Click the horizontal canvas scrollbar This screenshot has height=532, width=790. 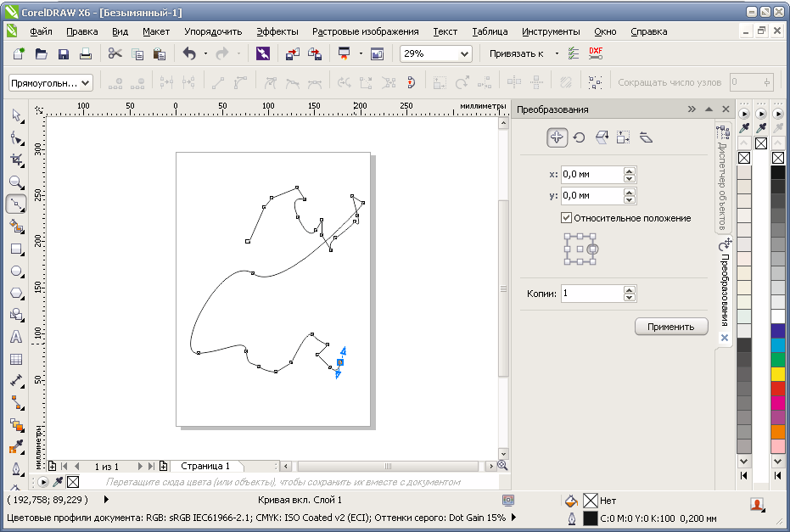[x=388, y=466]
